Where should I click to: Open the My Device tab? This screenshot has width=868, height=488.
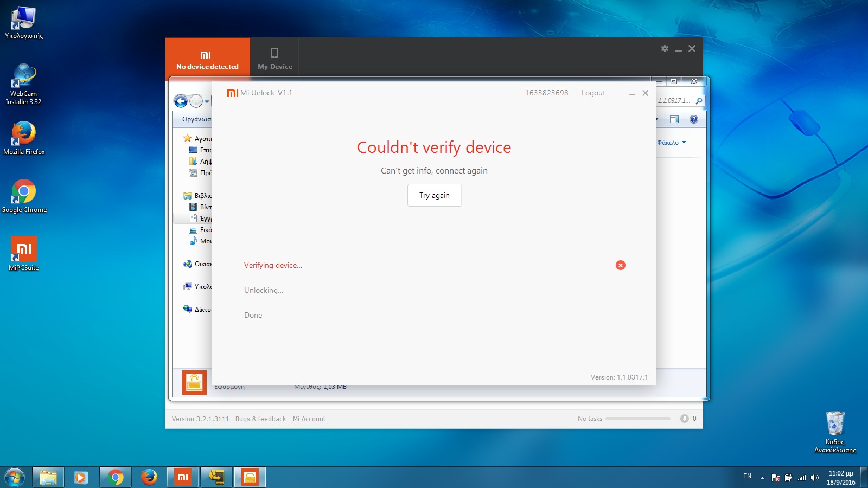click(x=275, y=58)
